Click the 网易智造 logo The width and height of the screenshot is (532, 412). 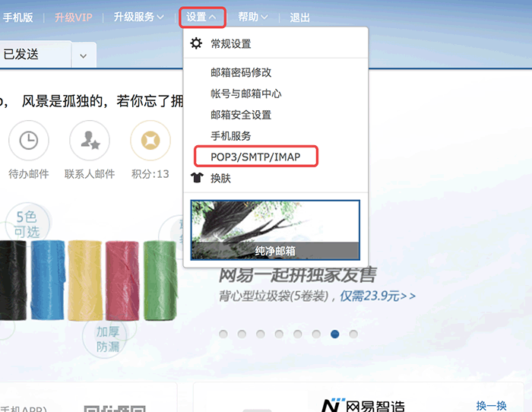pos(363,405)
